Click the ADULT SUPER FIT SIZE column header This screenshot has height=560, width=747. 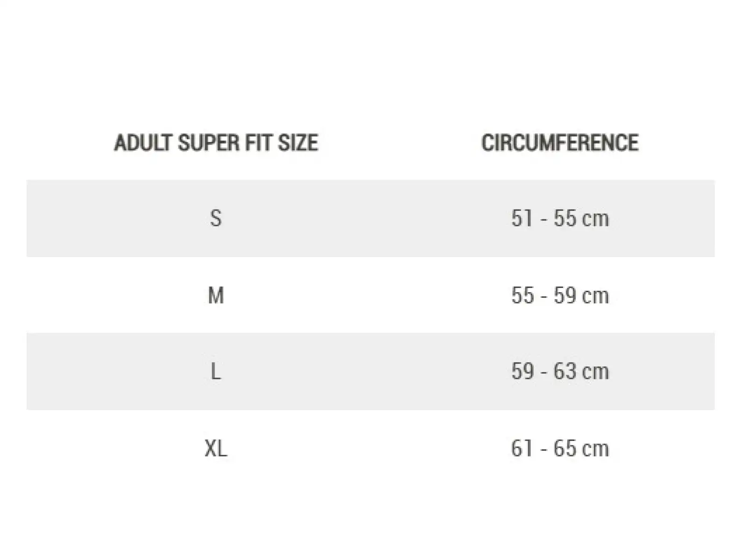[x=216, y=143]
